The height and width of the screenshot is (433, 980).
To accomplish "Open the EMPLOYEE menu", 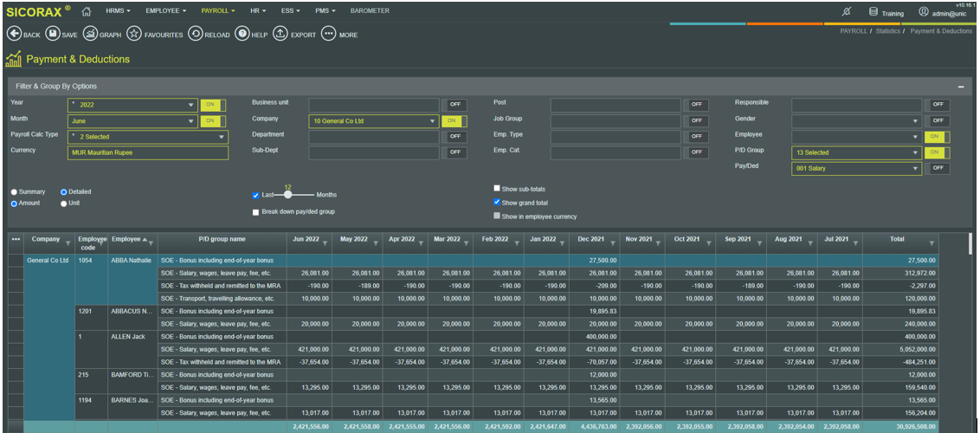I will click(x=166, y=11).
